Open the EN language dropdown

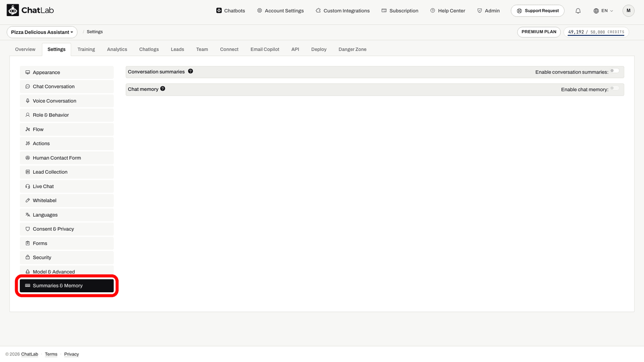pos(603,11)
